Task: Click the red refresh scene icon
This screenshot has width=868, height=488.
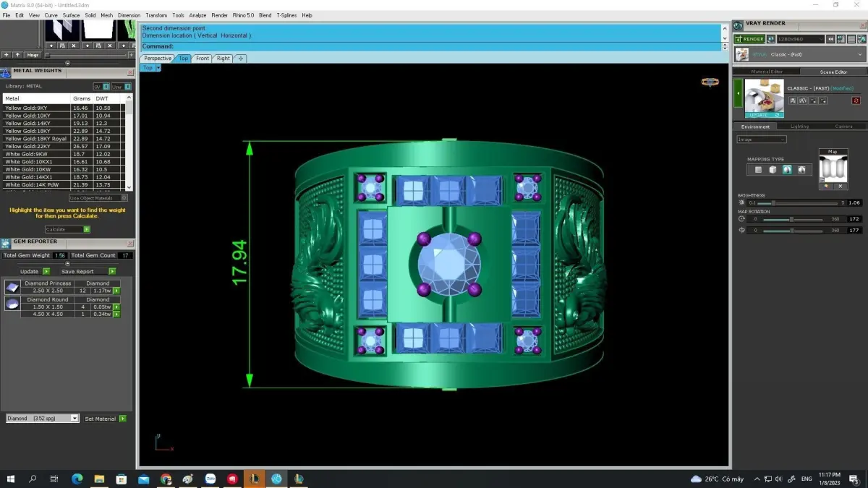Action: click(856, 100)
